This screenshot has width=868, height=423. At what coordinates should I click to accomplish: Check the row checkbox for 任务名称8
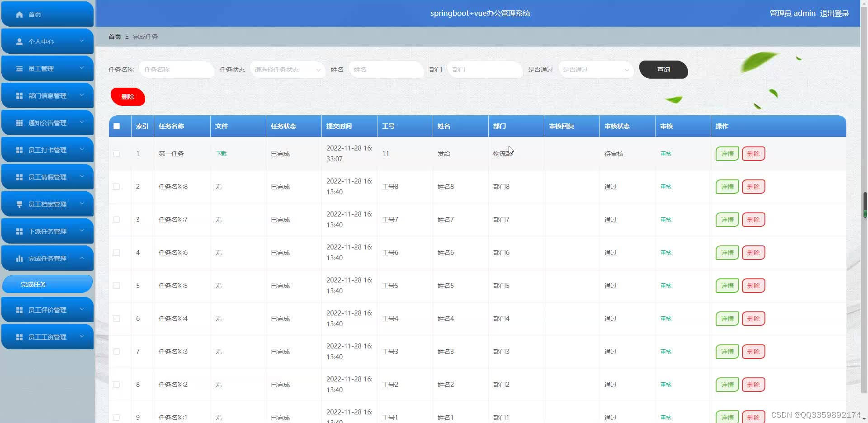pyautogui.click(x=117, y=187)
